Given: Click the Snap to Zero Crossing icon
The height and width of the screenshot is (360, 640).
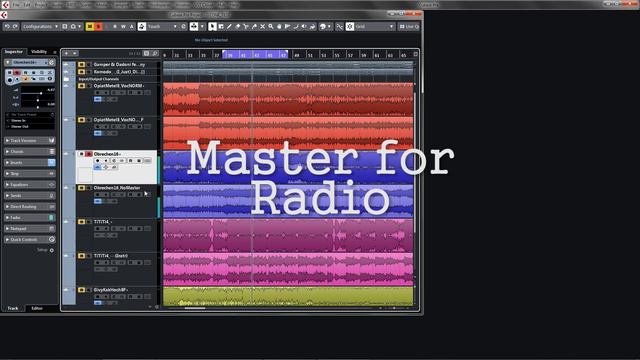Looking at the screenshot, I should tap(339, 27).
